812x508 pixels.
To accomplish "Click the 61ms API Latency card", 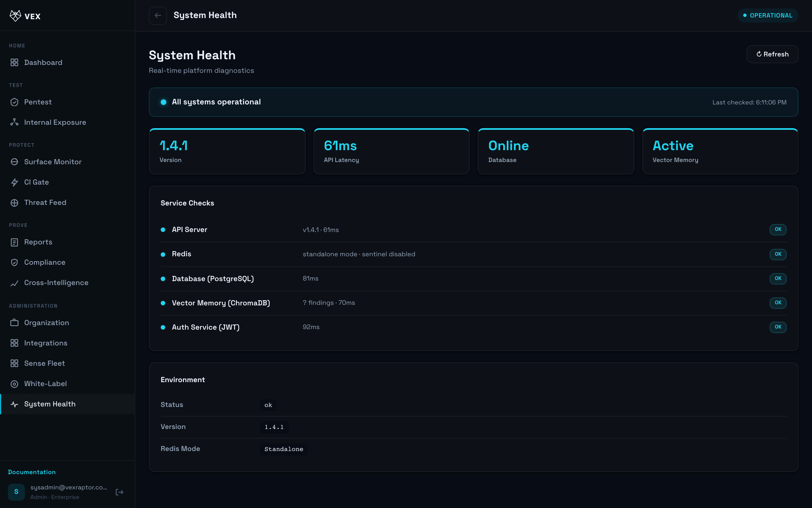I will pyautogui.click(x=391, y=151).
